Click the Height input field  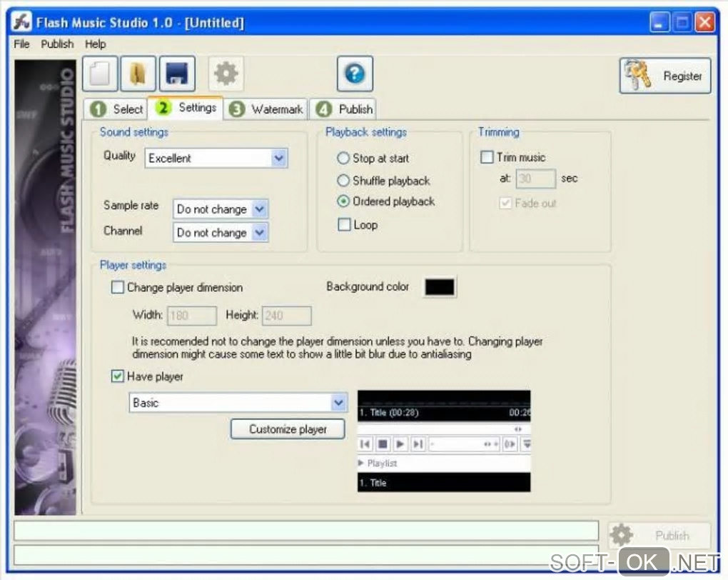286,316
